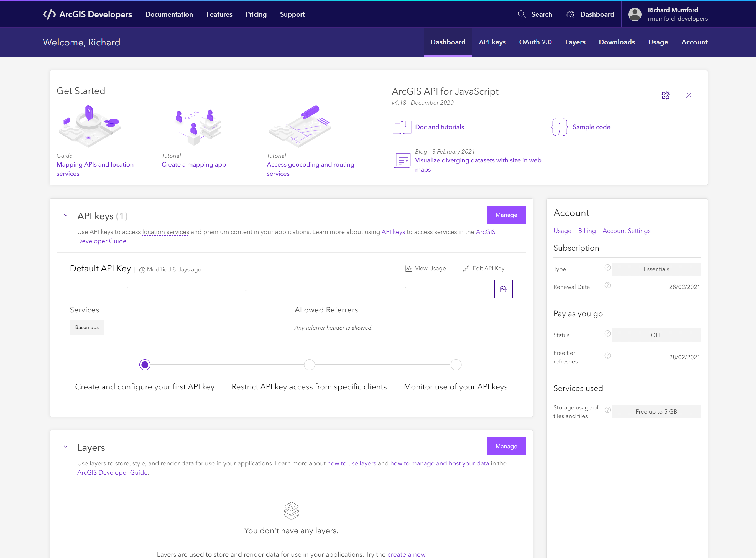
Task: Dismiss the Get Started panel
Action: (689, 95)
